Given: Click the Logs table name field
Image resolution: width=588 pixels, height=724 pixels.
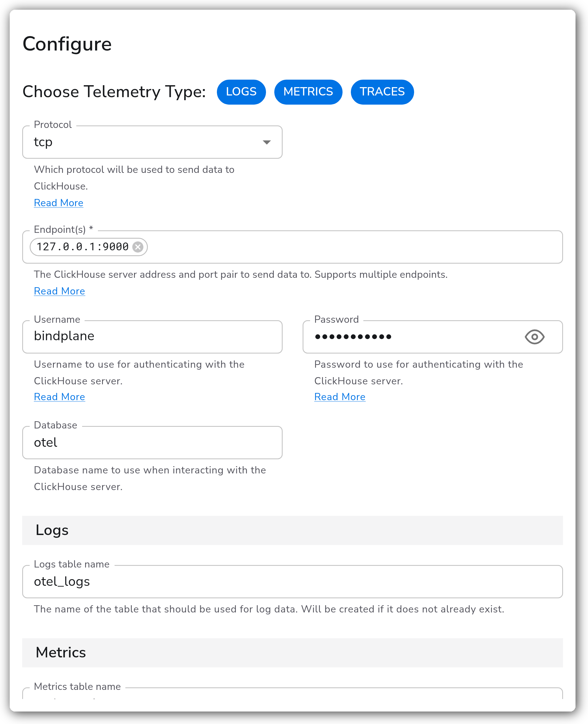Looking at the screenshot, I should (x=292, y=581).
